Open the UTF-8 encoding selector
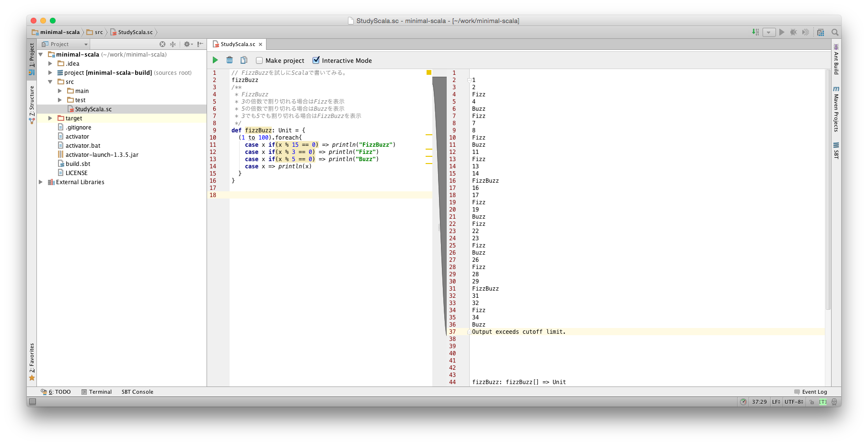Viewport: 868px width, 445px height. (x=794, y=402)
